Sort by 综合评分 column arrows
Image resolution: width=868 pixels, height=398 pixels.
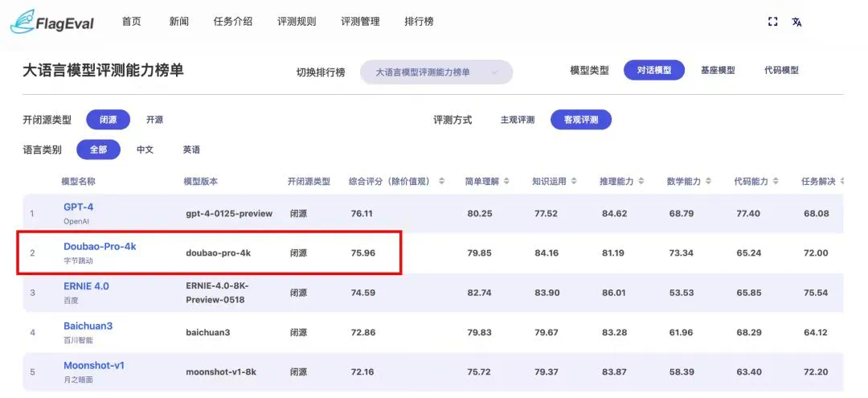coord(441,182)
